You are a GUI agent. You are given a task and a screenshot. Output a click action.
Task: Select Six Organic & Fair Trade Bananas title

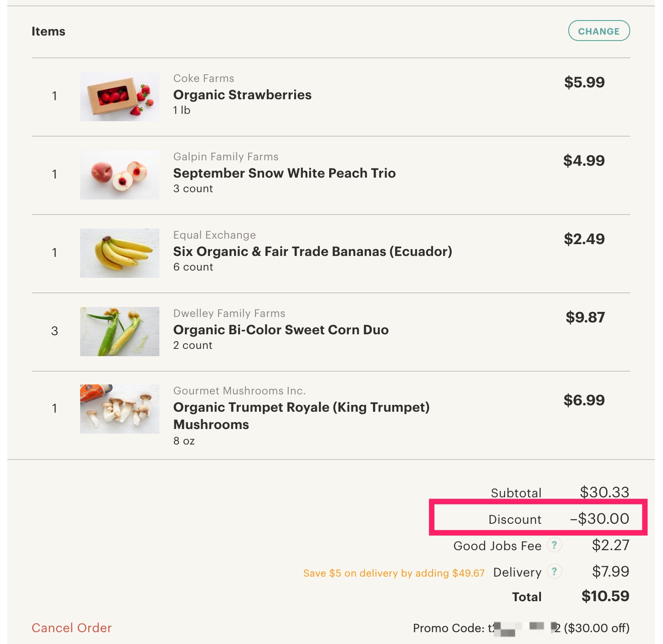click(x=312, y=251)
